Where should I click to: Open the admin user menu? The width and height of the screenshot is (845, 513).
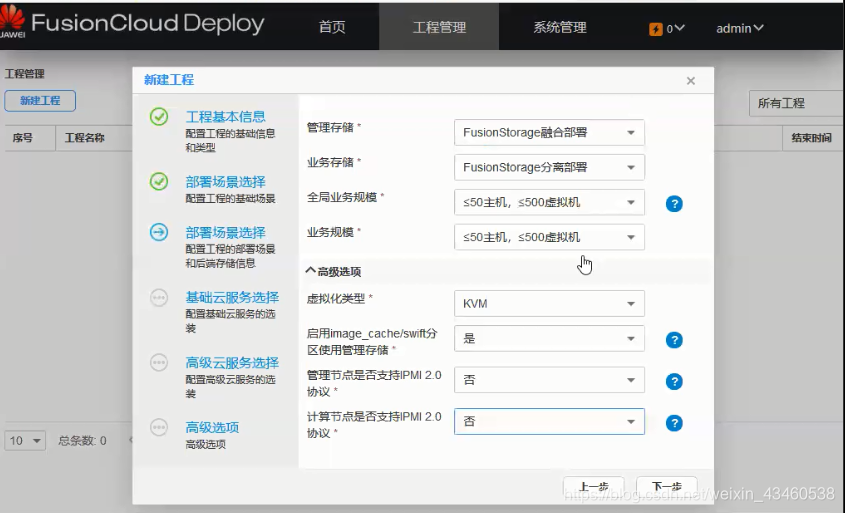coord(739,29)
